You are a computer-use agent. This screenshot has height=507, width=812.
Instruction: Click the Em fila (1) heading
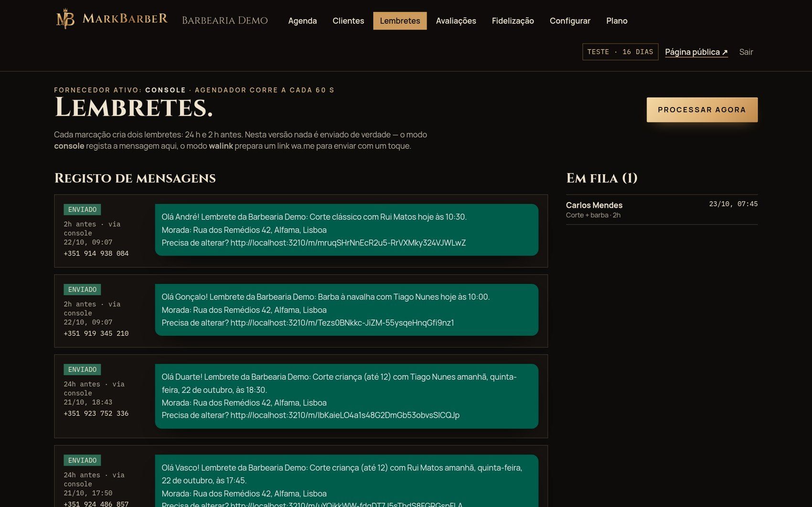(x=602, y=178)
